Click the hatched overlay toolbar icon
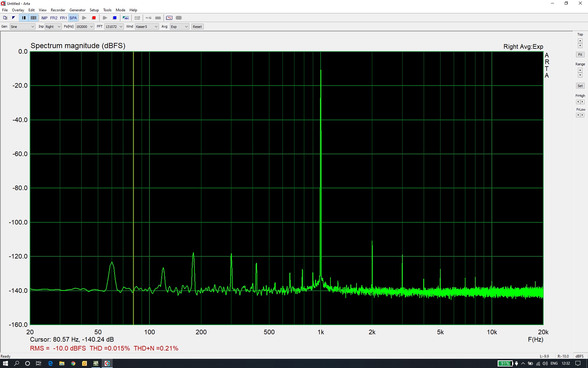Viewport: 588px width, 368px height. pos(137,18)
